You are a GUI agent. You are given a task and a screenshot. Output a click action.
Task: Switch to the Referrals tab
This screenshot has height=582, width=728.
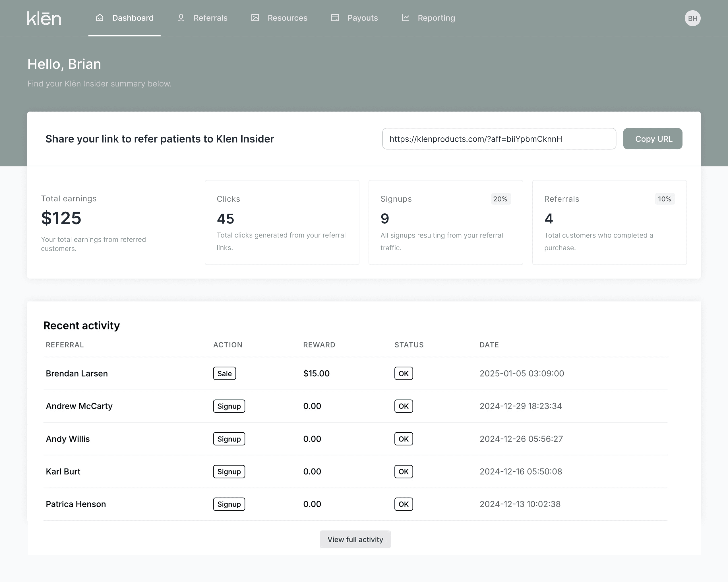click(210, 18)
